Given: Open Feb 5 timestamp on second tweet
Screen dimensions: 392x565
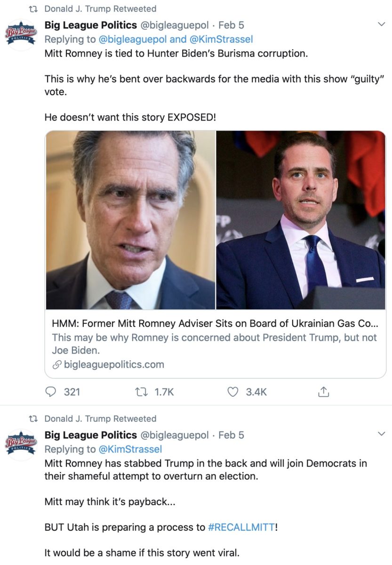Looking at the screenshot, I should 231,435.
